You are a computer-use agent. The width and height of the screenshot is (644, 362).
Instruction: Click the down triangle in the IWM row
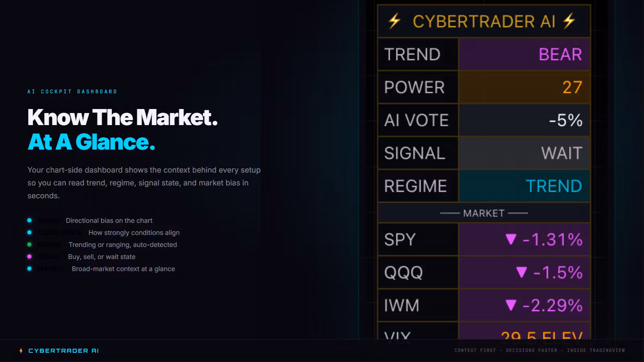tap(511, 305)
